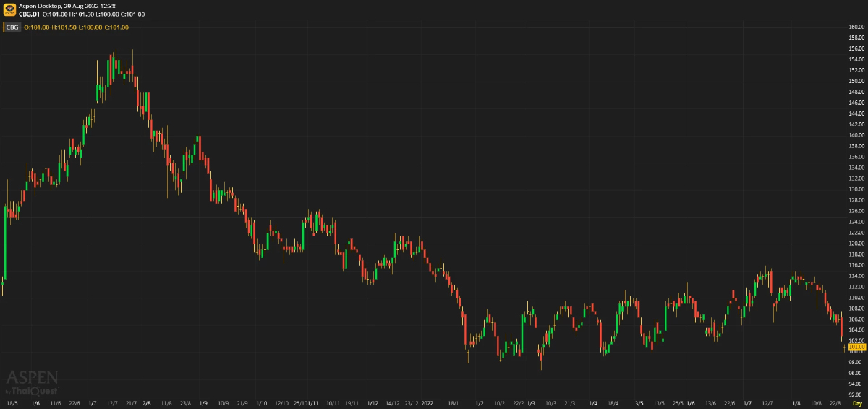Click the Aspen logo icon in the header
Viewport: 868px width, 409px height.
9,9
